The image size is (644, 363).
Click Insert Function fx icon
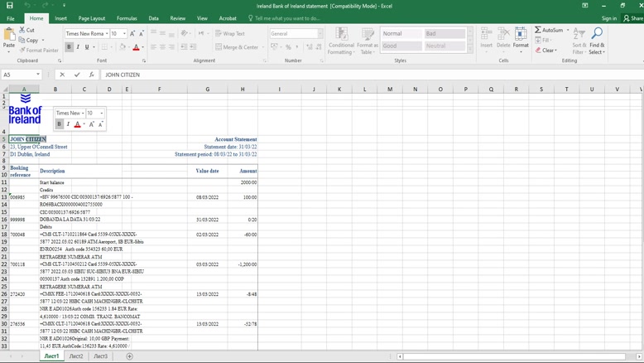pos(92,75)
